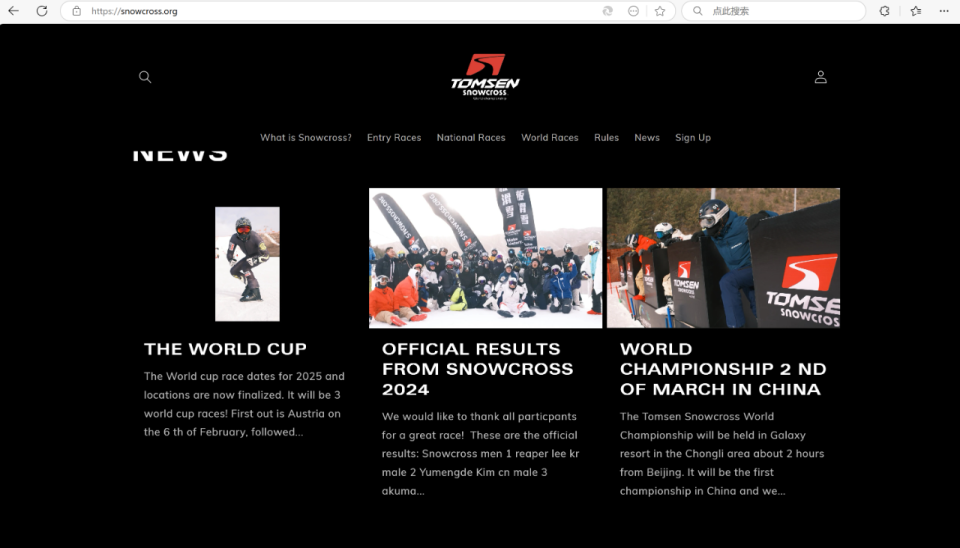Open the site search magnifier icon
The image size is (960, 548).
coord(145,77)
